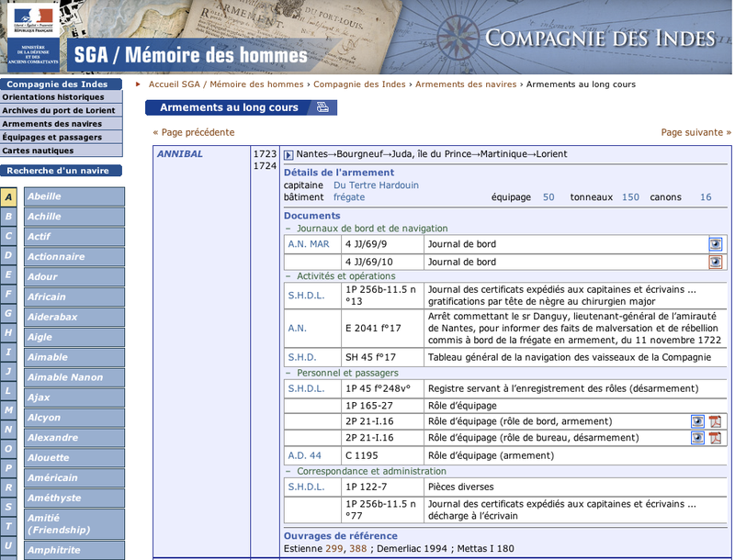735x560 pixels.
Task: Select letter E in ship index
Action: click(8, 274)
